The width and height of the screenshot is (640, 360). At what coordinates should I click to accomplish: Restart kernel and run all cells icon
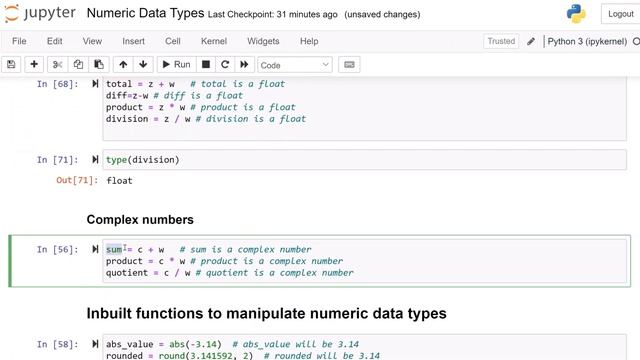tap(244, 64)
